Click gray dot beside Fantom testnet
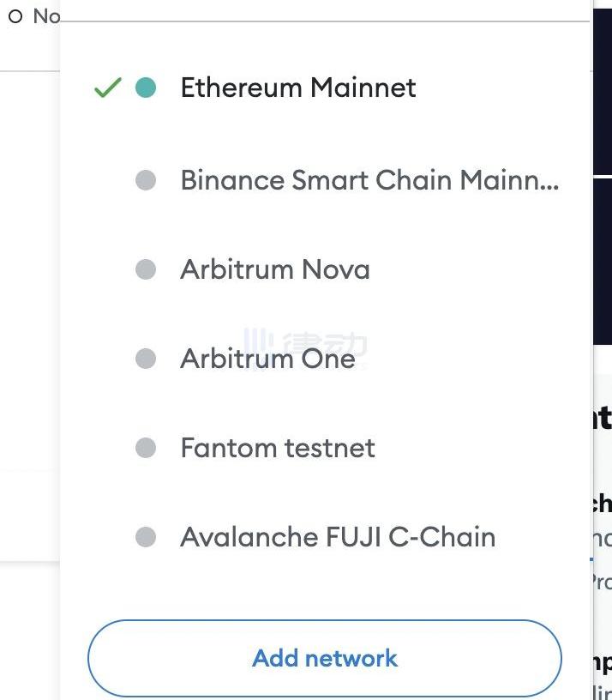 [146, 448]
